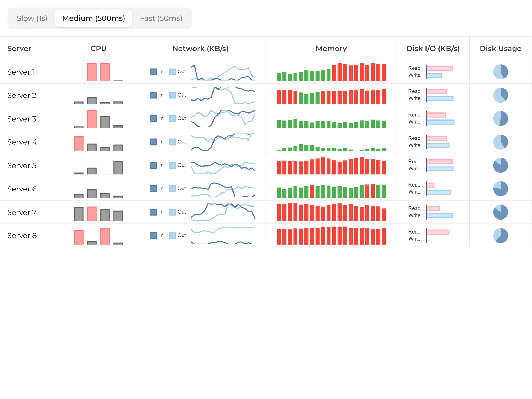This screenshot has height=399, width=532.
Task: Click the Server 8 disk Read bar
Action: pos(438,232)
